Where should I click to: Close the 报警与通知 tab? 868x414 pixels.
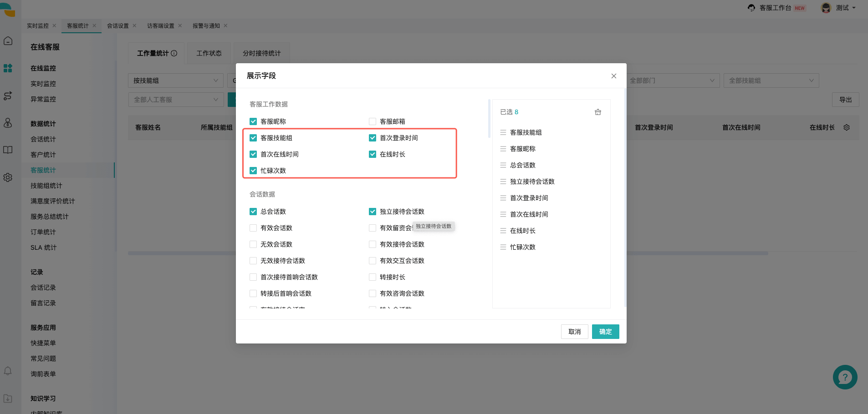pyautogui.click(x=225, y=25)
